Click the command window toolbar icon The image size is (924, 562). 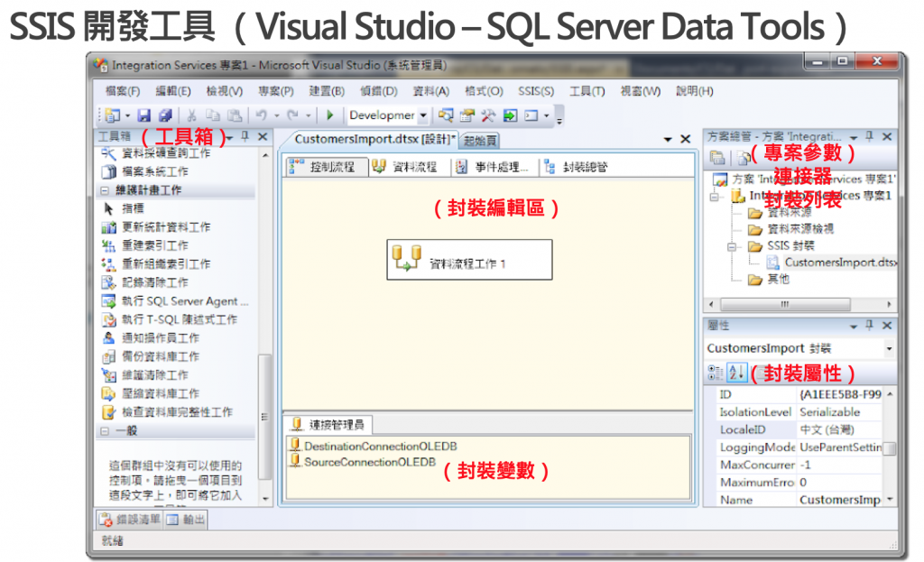point(531,115)
